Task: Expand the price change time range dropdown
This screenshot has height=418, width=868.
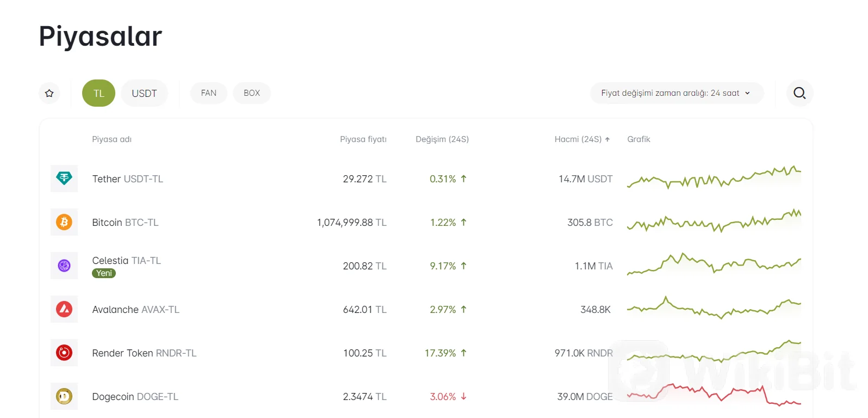Action: point(676,93)
